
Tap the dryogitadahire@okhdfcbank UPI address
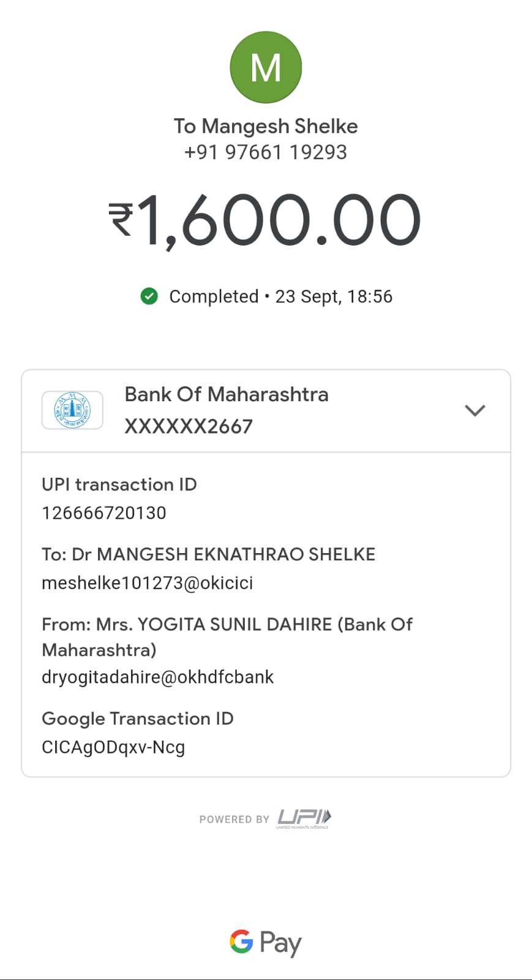[157, 677]
